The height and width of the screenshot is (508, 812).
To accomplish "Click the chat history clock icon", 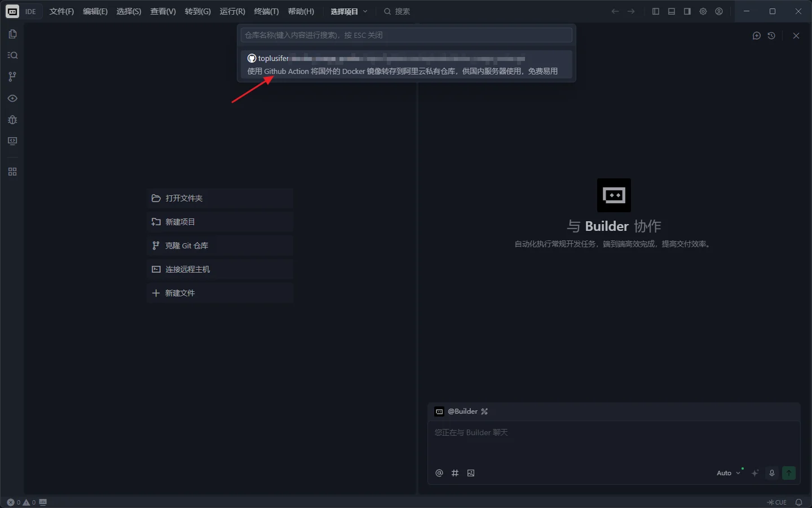I will pyautogui.click(x=771, y=36).
